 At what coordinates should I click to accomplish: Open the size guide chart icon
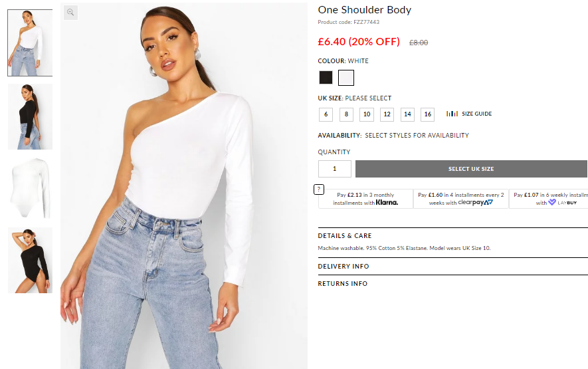coord(452,114)
